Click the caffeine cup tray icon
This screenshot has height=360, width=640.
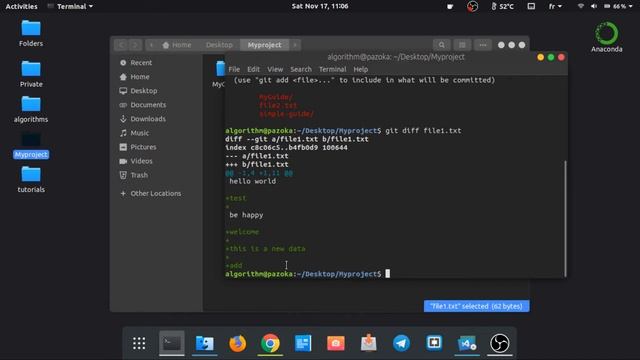tap(450, 7)
